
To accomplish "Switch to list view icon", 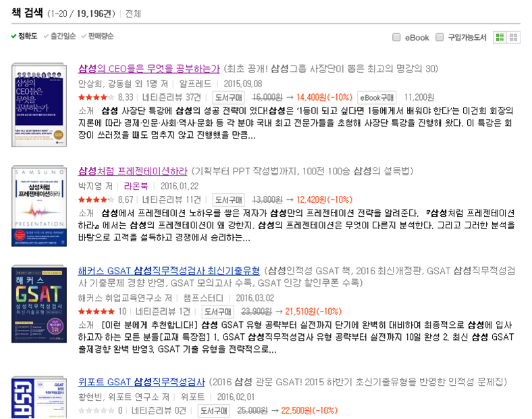I will click(500, 37).
